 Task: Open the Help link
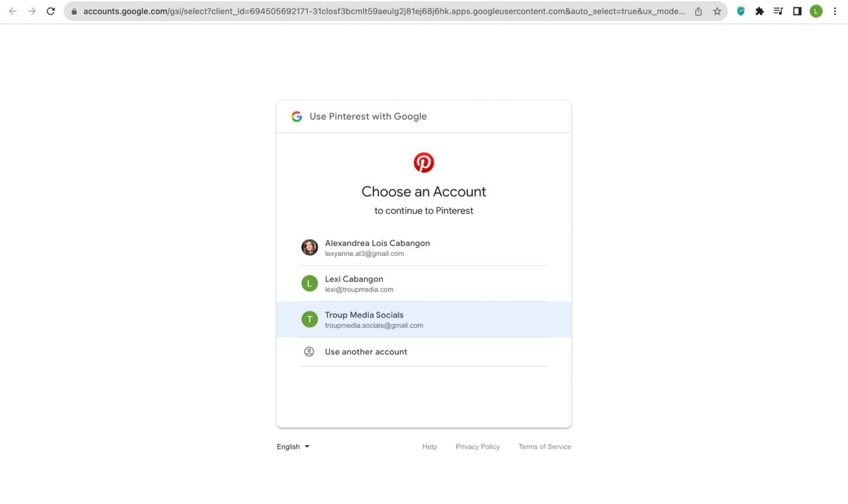tap(429, 447)
